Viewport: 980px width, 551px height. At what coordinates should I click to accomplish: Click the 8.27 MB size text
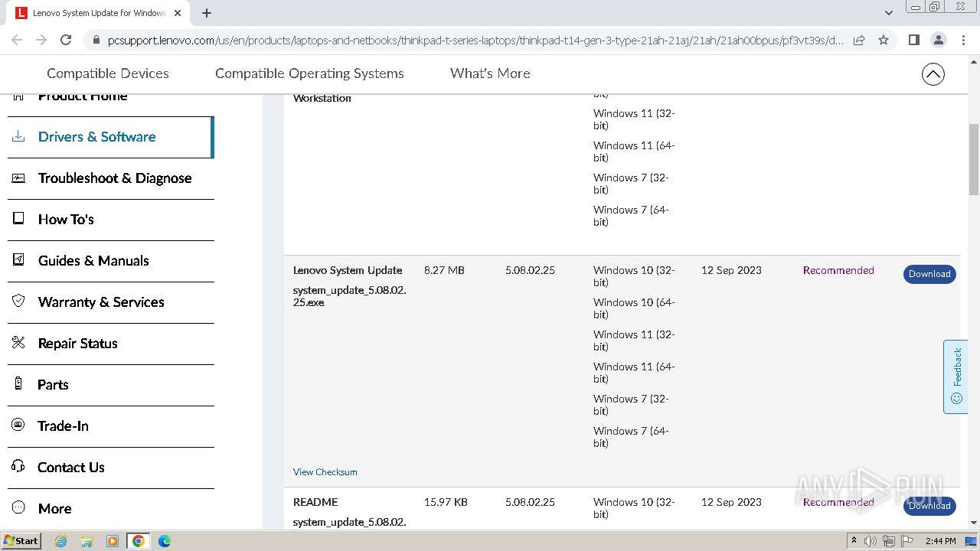(444, 270)
